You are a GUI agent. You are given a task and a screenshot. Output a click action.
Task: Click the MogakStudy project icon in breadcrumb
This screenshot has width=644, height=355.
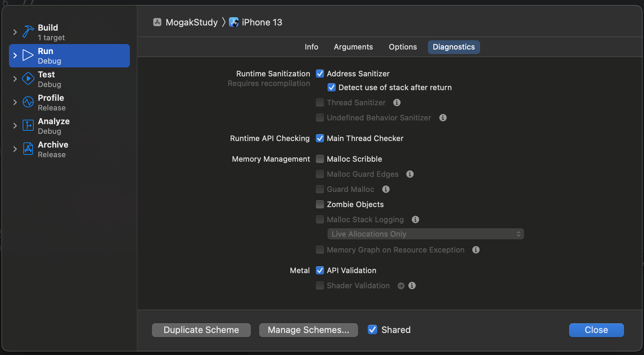pos(157,22)
